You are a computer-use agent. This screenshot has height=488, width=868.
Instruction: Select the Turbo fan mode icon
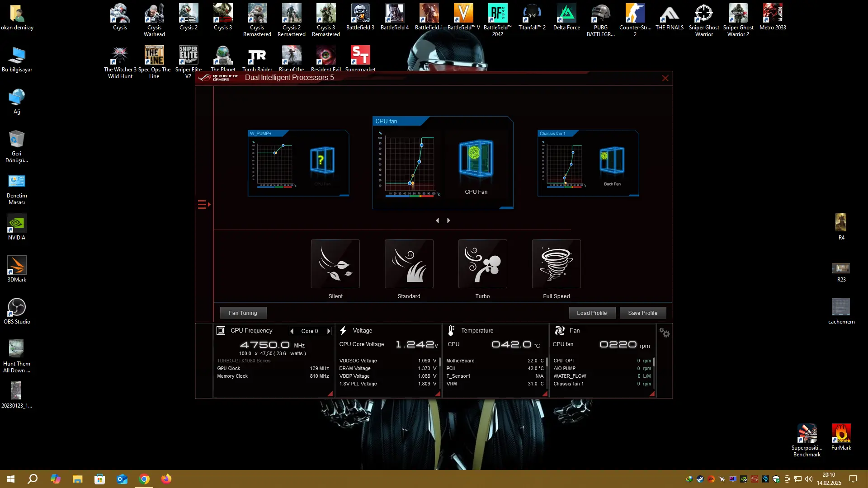pyautogui.click(x=483, y=264)
